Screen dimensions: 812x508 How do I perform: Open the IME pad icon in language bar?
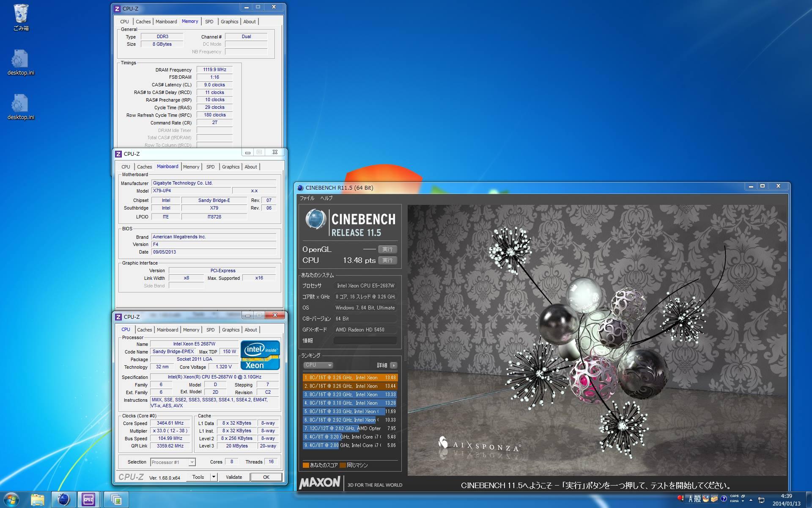pyautogui.click(x=706, y=499)
